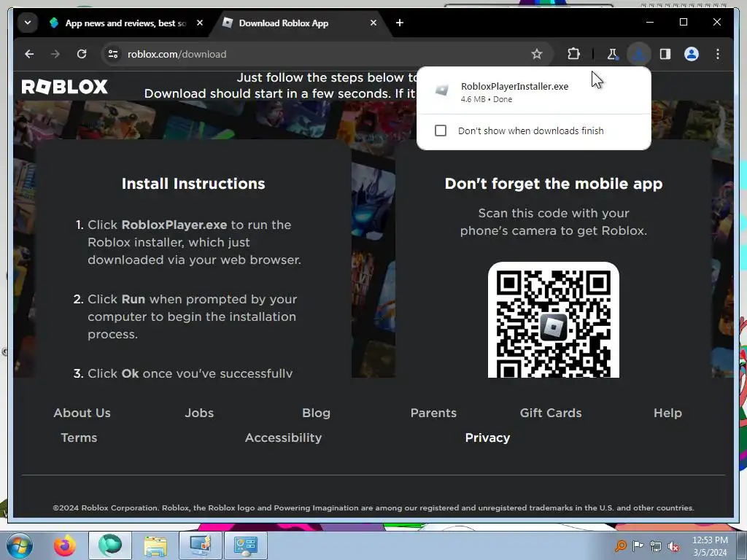Viewport: 747px width, 560px height.
Task: Bookmark this page with the star icon
Action: (537, 54)
